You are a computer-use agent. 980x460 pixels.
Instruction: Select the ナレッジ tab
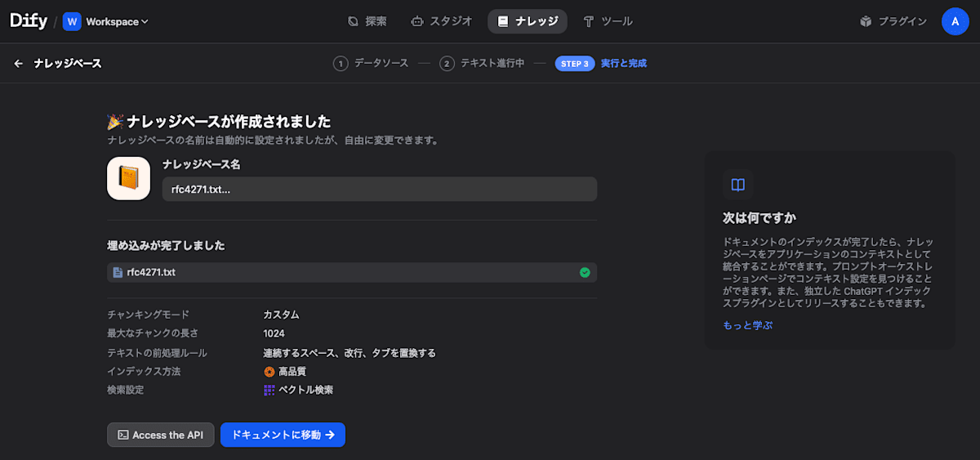528,21
